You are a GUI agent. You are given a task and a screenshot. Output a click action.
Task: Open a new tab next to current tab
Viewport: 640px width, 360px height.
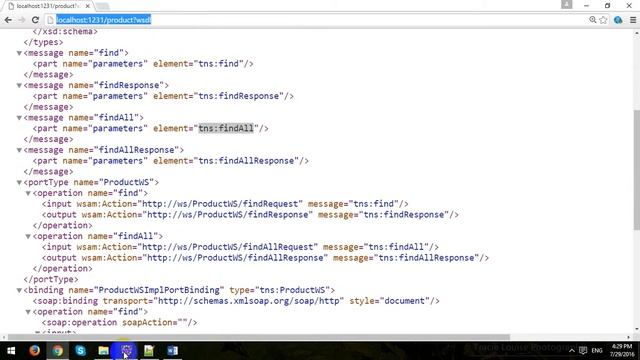(103, 6)
